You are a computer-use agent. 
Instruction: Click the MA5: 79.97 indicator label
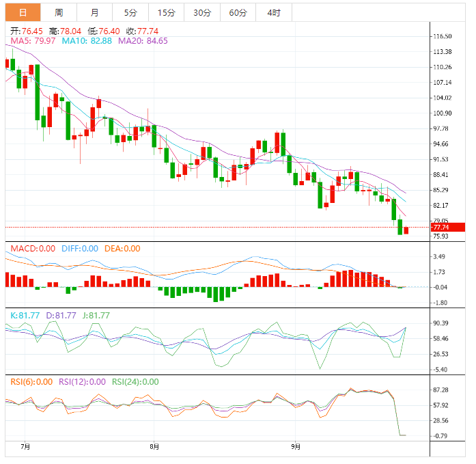33,41
